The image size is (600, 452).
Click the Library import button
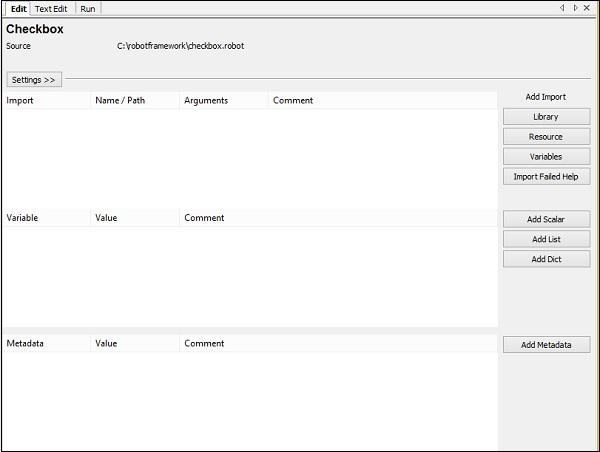click(546, 117)
